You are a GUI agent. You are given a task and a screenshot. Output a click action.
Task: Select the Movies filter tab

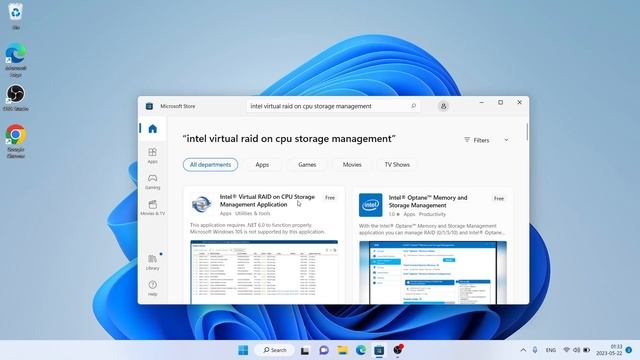352,165
